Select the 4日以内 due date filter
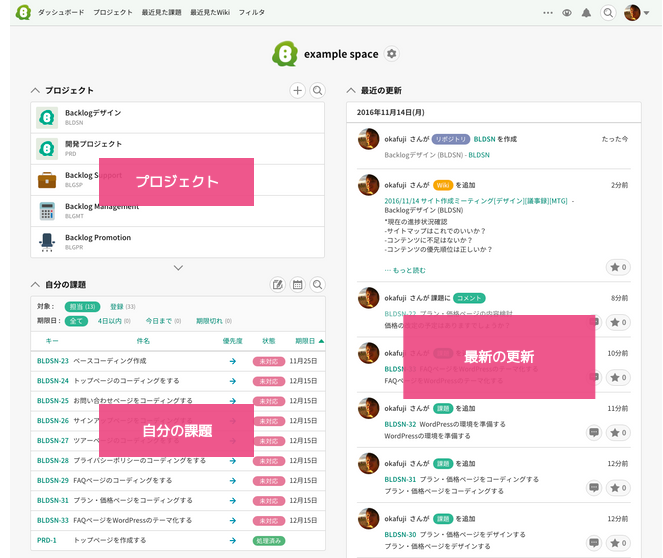Screen dimensions: 663x558 tap(114, 321)
